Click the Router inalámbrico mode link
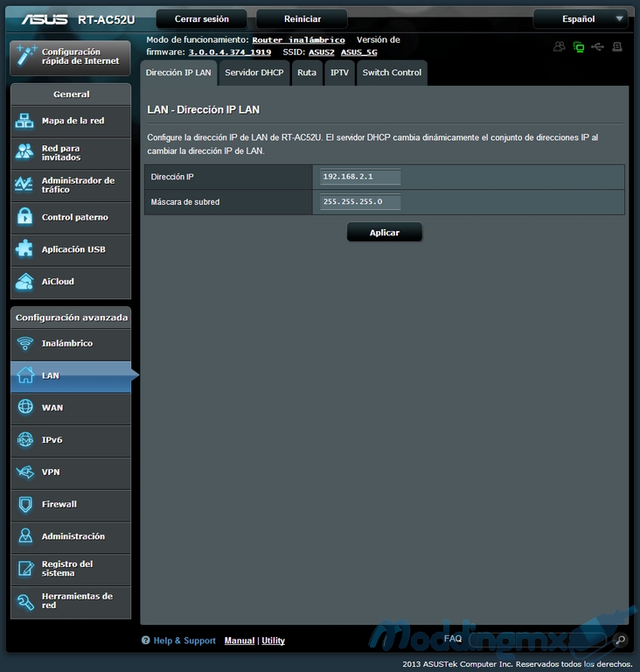640x672 pixels. coord(298,40)
